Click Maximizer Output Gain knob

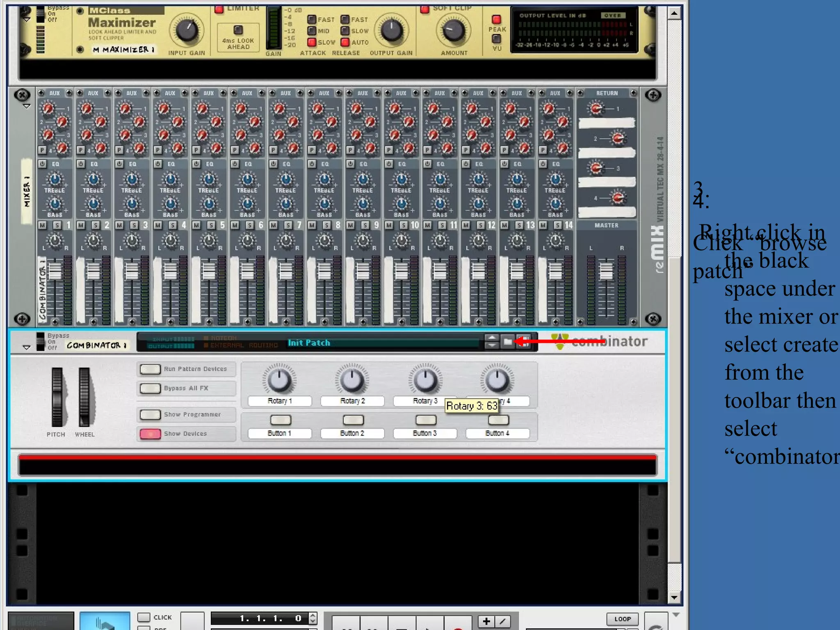point(391,31)
